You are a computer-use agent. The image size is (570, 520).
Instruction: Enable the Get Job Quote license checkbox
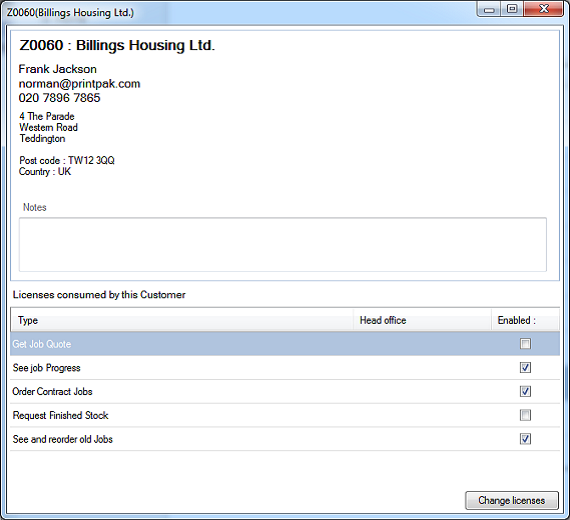(x=525, y=344)
